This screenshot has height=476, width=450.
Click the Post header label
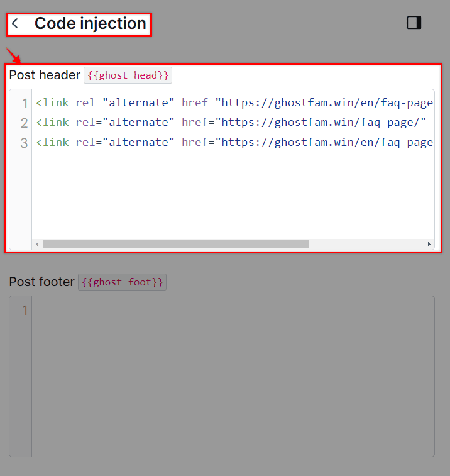tap(45, 75)
